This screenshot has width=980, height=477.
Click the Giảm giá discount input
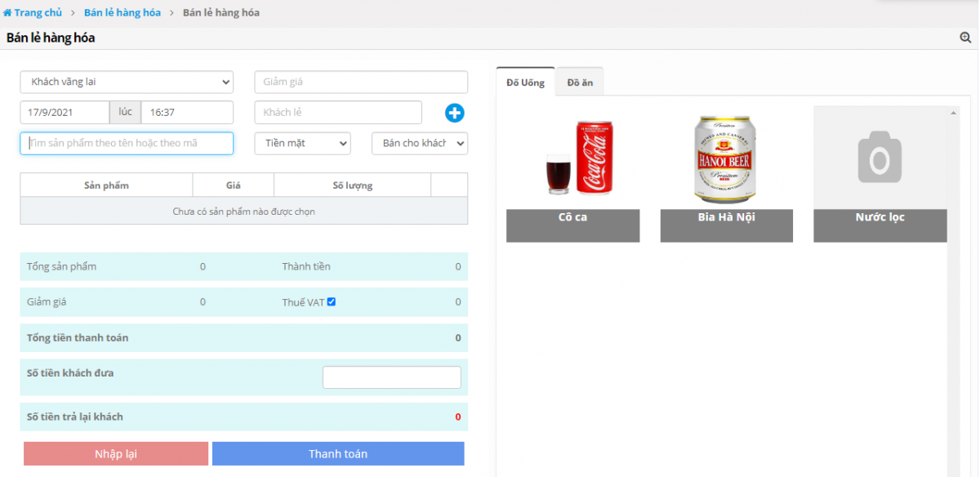[361, 82]
